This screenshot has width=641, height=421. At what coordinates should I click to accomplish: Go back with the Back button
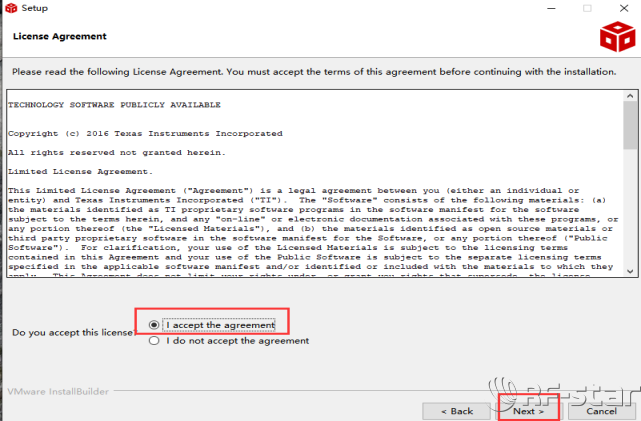coord(456,410)
